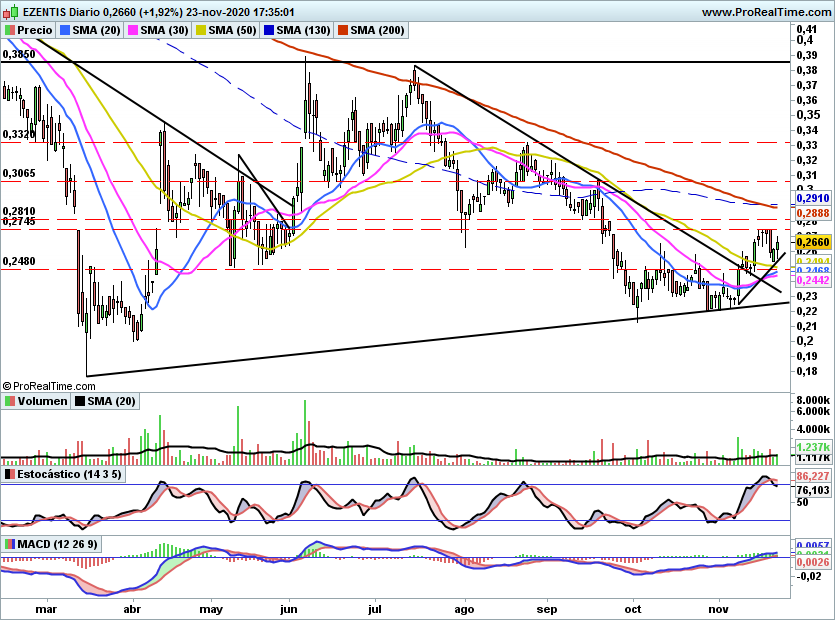This screenshot has height=620, width=835.
Task: Click the current price tag 0,2660
Action: [813, 242]
